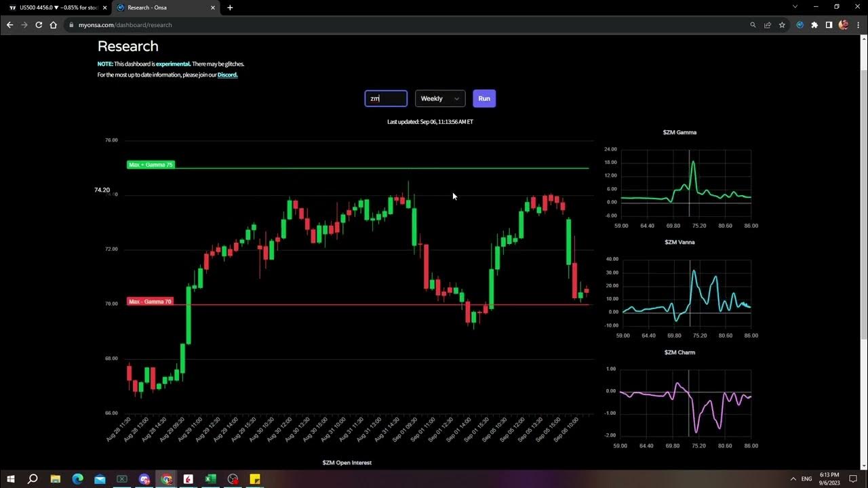
Task: Open the Chrome profile avatar
Action: (x=844, y=25)
